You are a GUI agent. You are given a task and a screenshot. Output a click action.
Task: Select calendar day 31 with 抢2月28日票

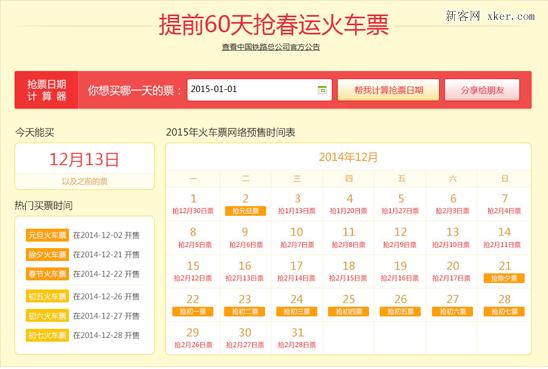coord(297,338)
